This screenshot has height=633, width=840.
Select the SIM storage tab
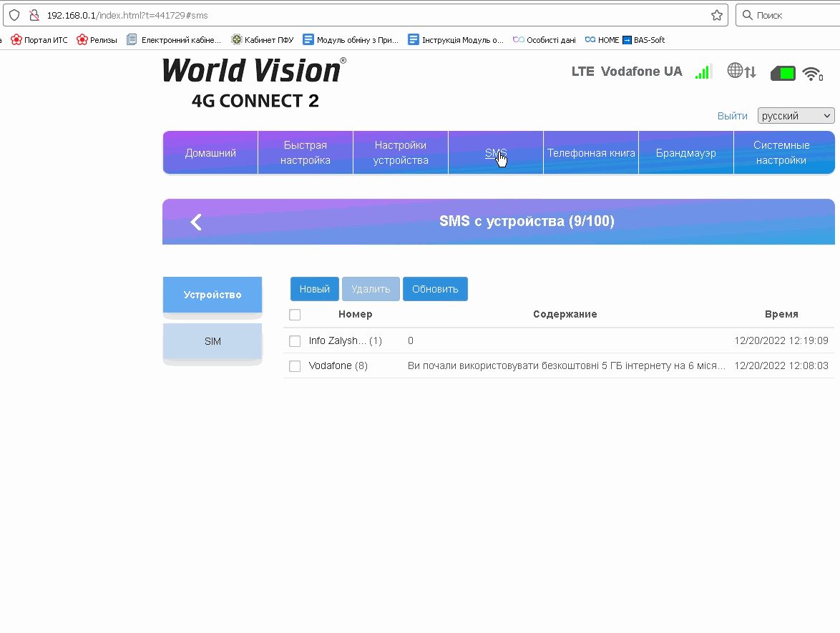pyautogui.click(x=212, y=341)
